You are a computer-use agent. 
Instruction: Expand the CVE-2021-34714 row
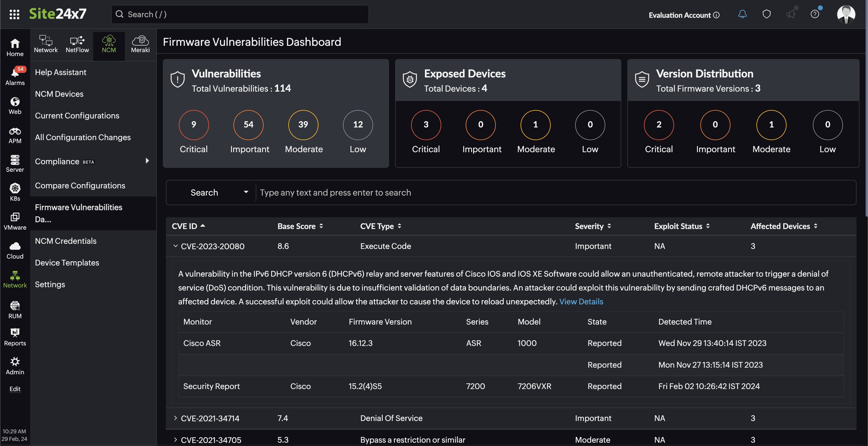coord(176,418)
